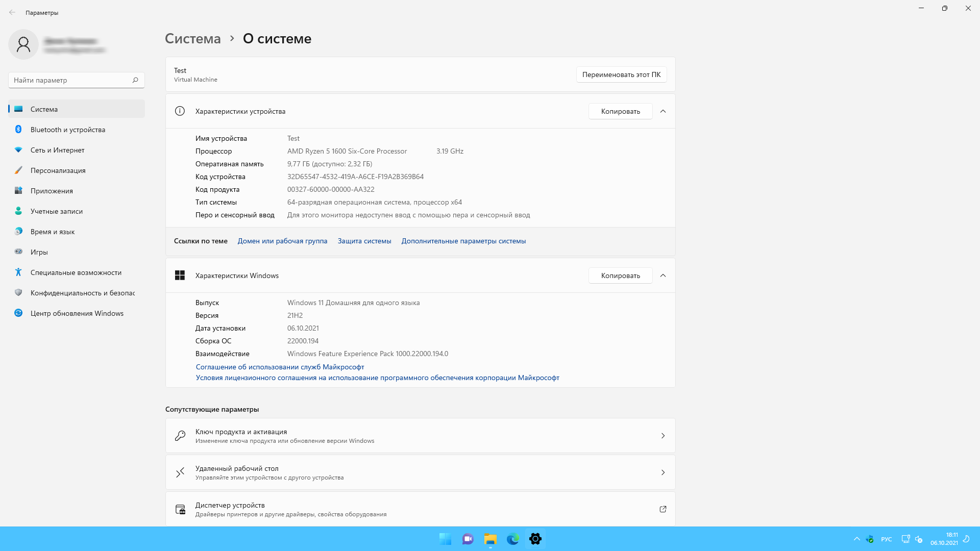This screenshot has height=551, width=980.
Task: Open Bluetooth и устройства settings
Action: (68, 130)
